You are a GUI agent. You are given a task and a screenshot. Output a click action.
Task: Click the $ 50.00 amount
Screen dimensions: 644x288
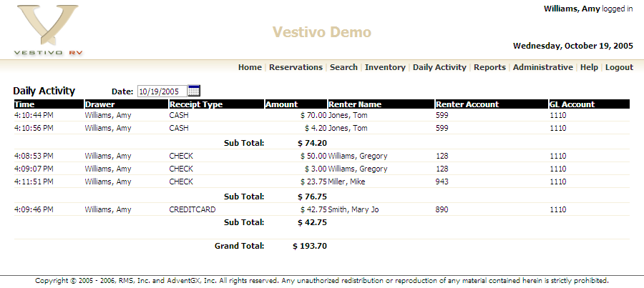(313, 156)
